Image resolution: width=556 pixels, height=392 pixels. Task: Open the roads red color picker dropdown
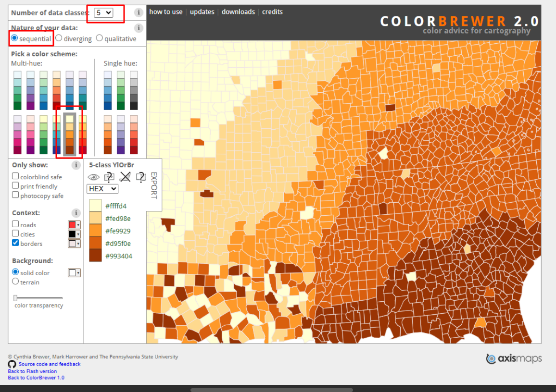click(74, 225)
